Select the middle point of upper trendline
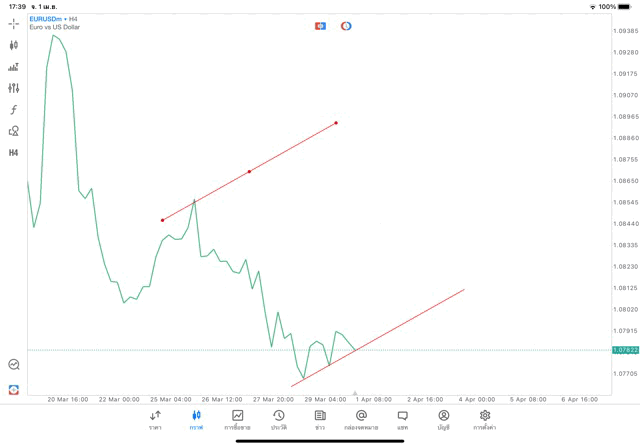The height and width of the screenshot is (447, 640). [x=249, y=172]
